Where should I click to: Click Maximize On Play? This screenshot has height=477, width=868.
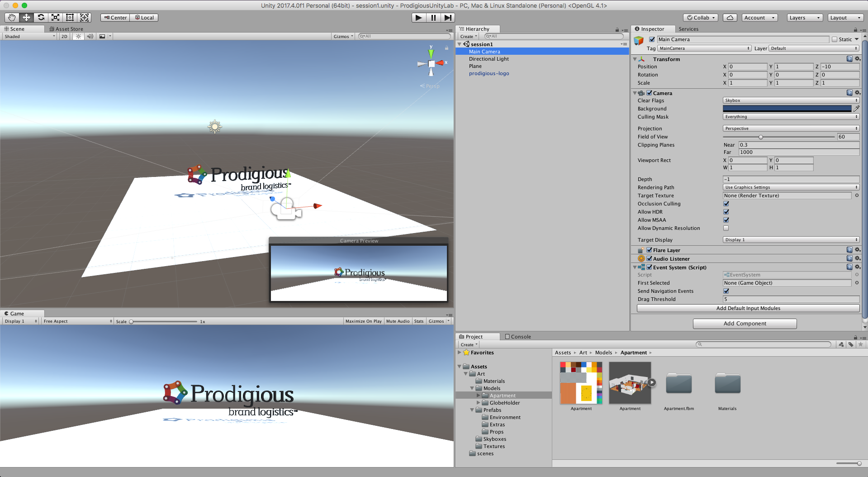tap(363, 321)
